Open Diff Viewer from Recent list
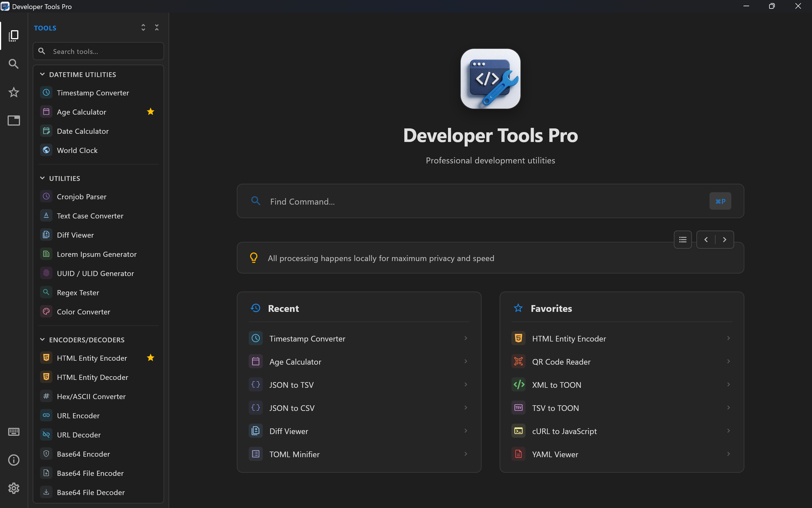 (359, 431)
